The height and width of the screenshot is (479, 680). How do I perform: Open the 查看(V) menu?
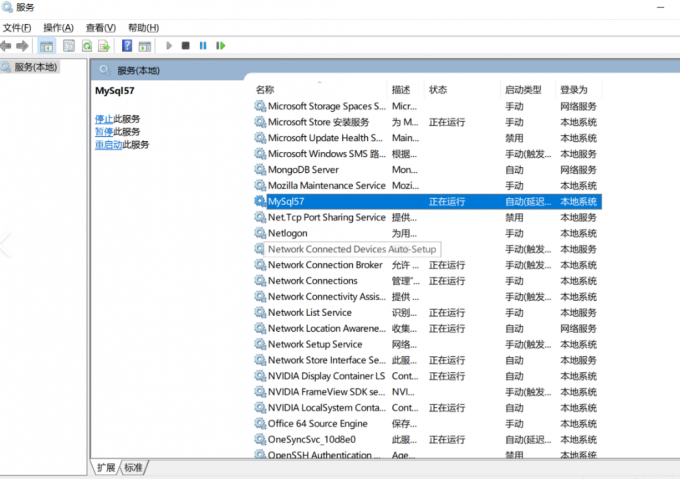click(100, 27)
